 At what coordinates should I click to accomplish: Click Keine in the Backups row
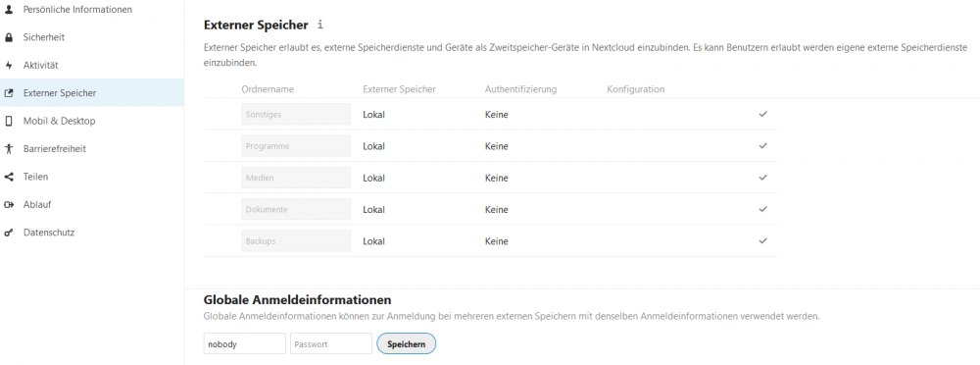[x=496, y=241]
